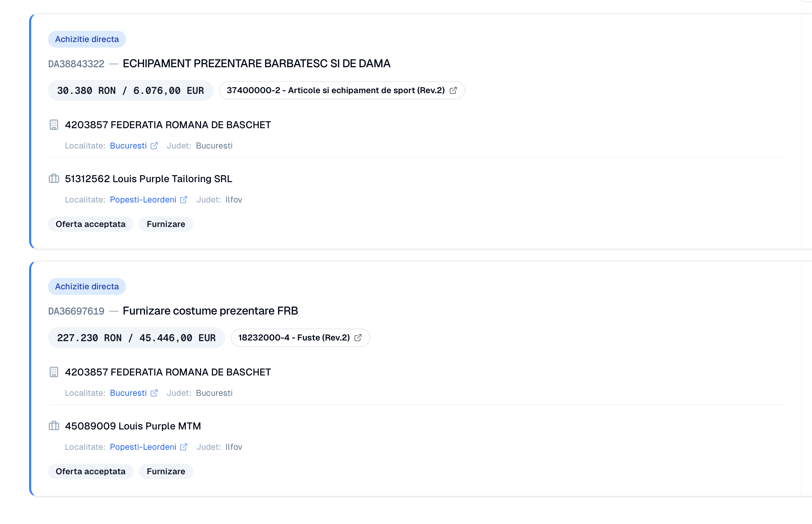The height and width of the screenshot is (524, 812).
Task: Click building icon beside first FEDERATIA ROMANA DE BASCHET
Action: pos(54,125)
